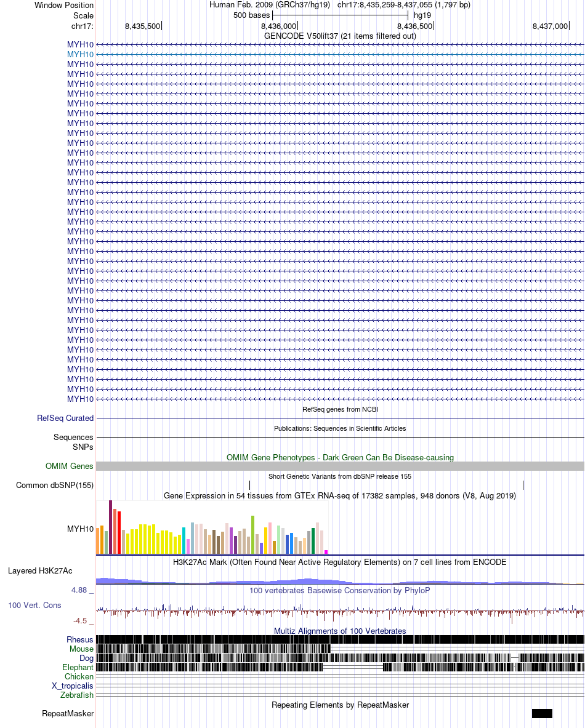Click the 8,436,500 ruler coordinate
The image size is (585, 728).
pos(415,26)
